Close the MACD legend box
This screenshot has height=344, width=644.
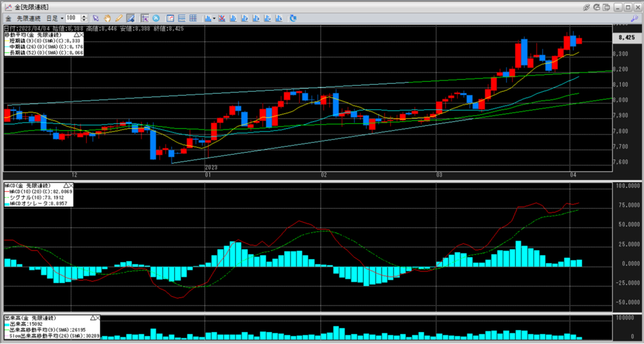click(x=71, y=186)
